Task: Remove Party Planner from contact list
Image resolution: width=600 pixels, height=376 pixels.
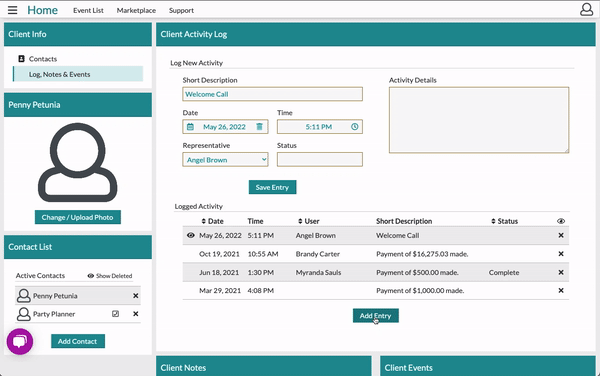Action: click(x=135, y=314)
